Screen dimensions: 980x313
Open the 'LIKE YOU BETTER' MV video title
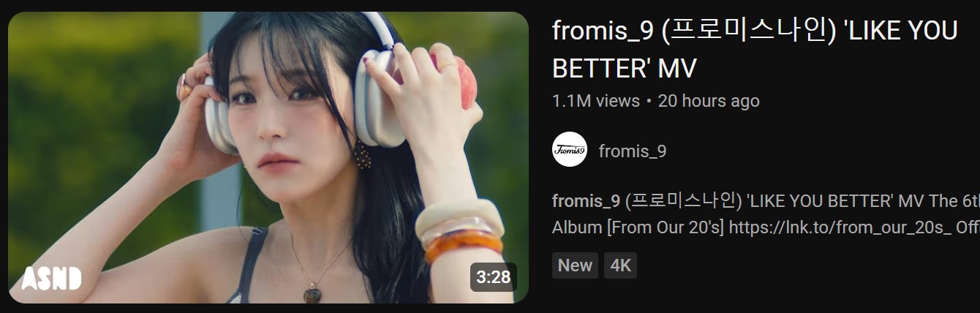tap(755, 49)
